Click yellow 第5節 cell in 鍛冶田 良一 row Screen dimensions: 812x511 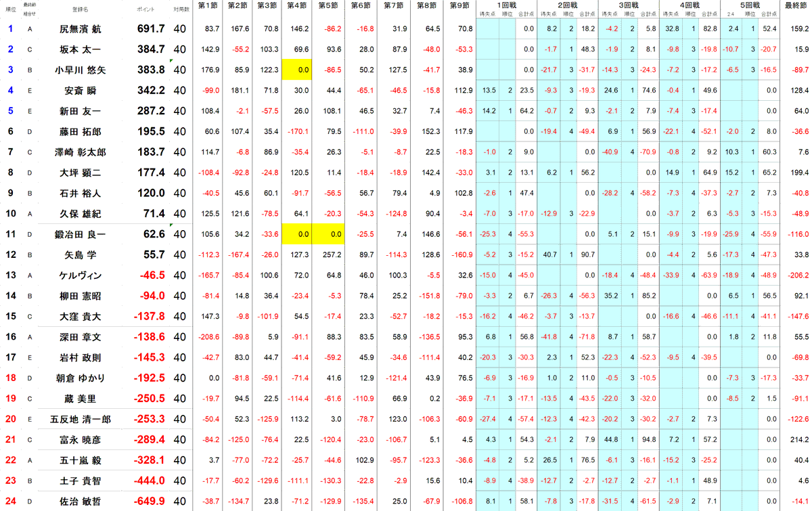pyautogui.click(x=329, y=234)
